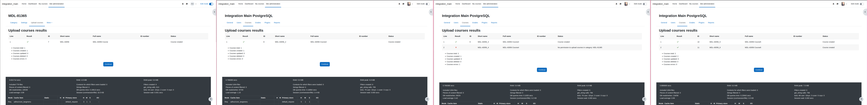This screenshot has width=868, height=105.
Task: Open Users tab in Course3 results window
Action: [456, 23]
